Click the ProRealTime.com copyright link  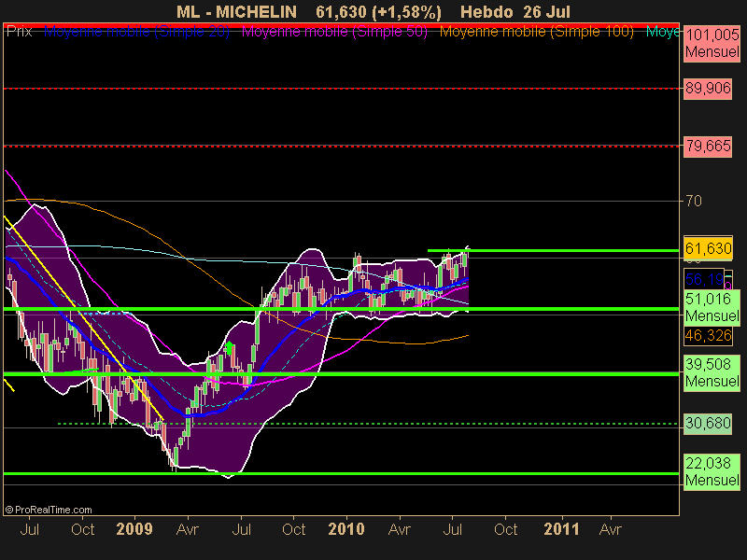pos(49,510)
